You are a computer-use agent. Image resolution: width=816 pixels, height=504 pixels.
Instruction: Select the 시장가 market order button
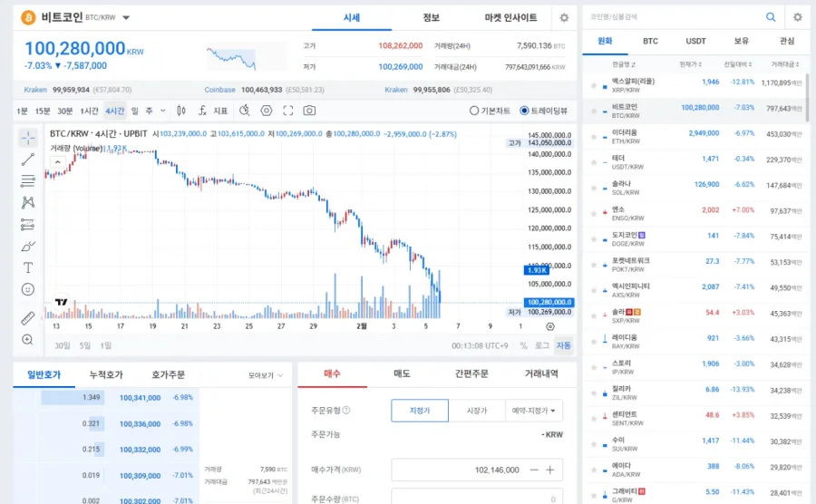477,411
